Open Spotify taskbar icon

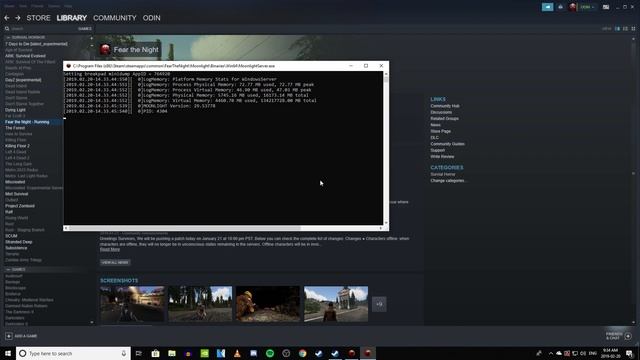tap(270, 353)
